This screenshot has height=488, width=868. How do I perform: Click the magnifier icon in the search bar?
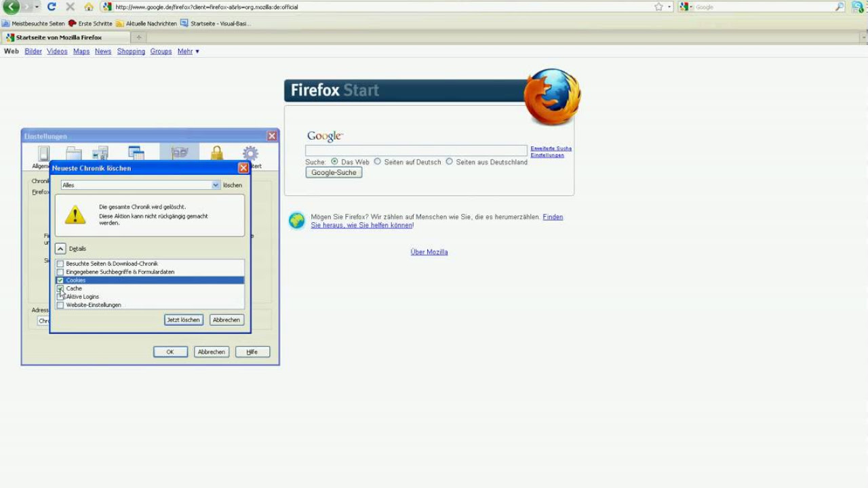[x=840, y=7]
